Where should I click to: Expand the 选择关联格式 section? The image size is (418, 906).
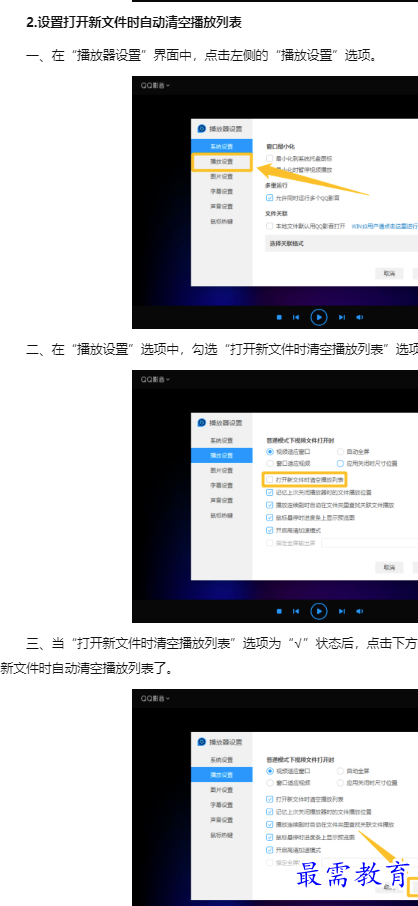point(341,243)
